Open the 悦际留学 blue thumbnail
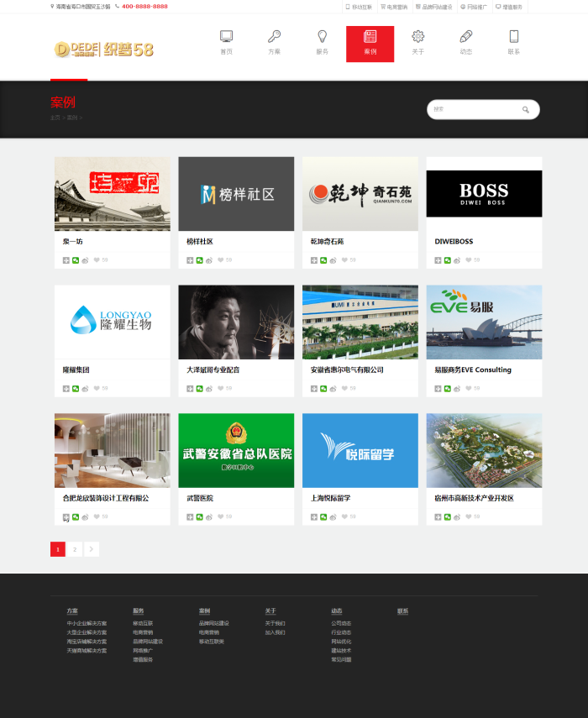588x718 pixels. pos(360,450)
